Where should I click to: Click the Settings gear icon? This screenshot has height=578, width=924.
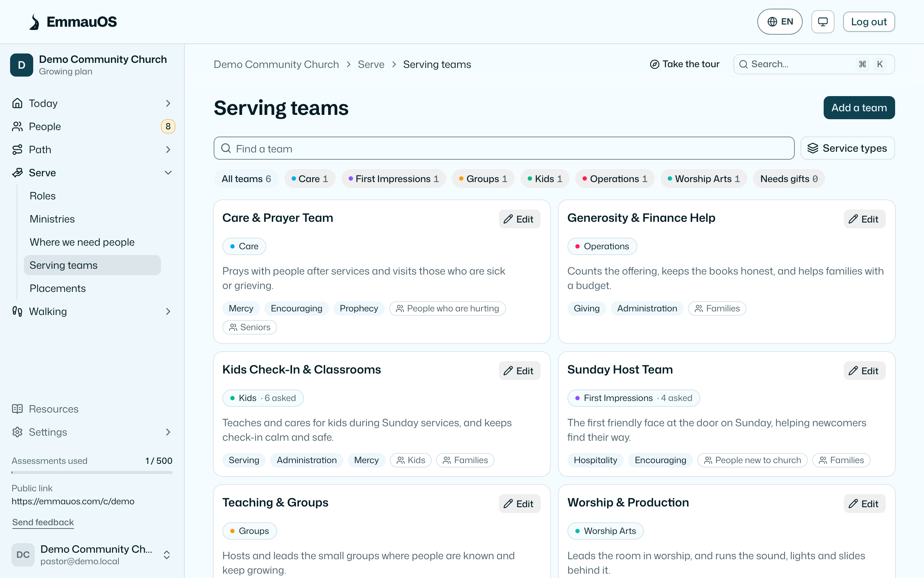click(17, 432)
